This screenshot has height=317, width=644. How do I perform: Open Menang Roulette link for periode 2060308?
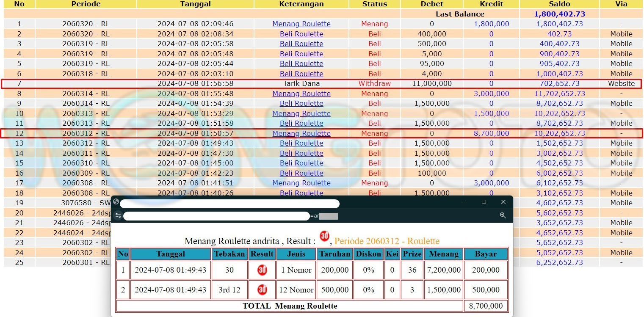[x=301, y=183]
